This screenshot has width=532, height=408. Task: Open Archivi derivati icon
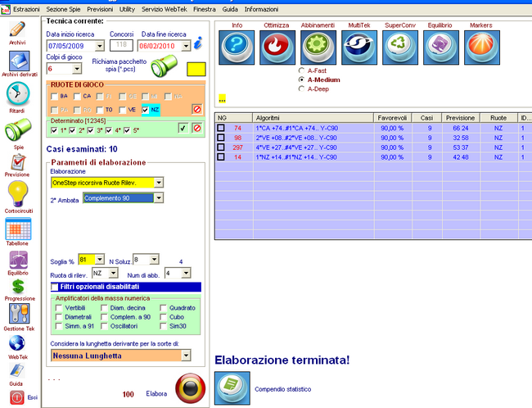[19, 61]
